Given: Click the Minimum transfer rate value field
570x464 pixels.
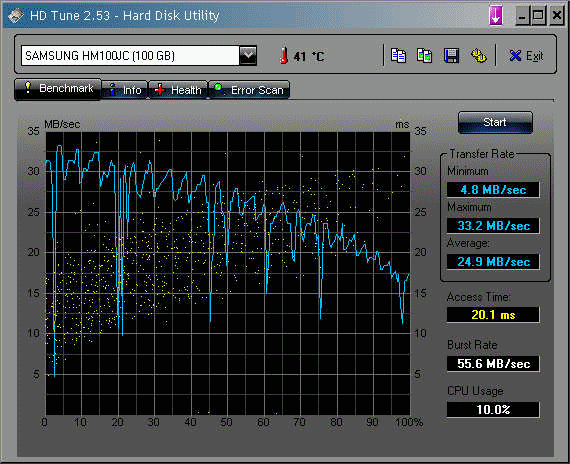Looking at the screenshot, I should click(x=493, y=189).
